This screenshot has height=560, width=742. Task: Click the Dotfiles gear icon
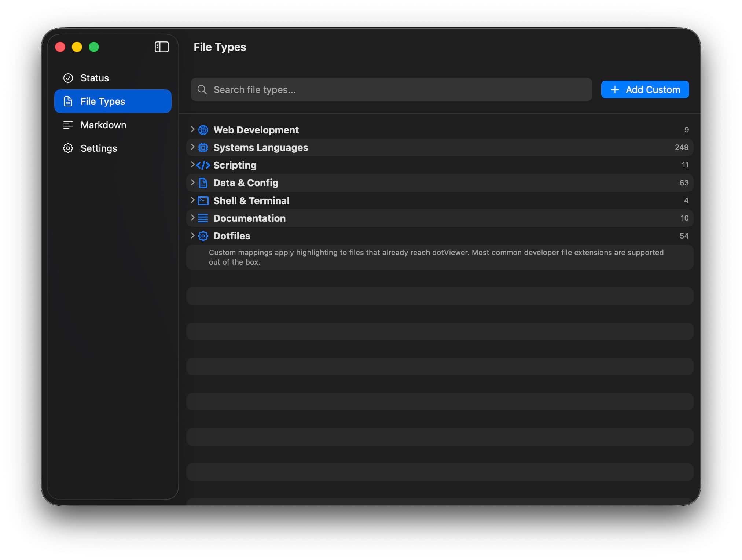pyautogui.click(x=203, y=236)
